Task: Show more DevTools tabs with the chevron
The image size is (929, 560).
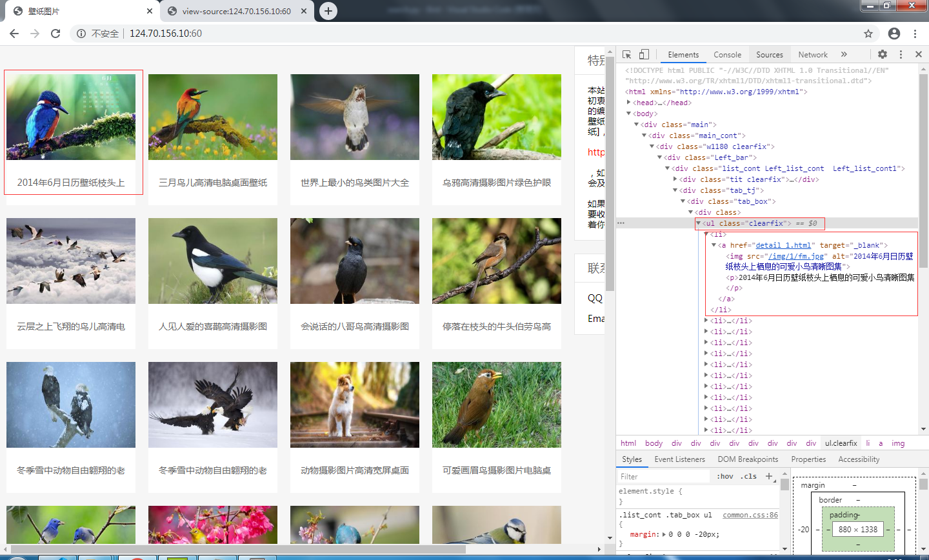Action: [844, 55]
